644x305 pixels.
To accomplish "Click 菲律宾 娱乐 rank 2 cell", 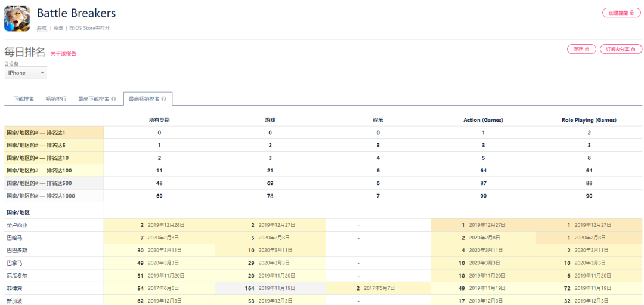I will point(378,288).
